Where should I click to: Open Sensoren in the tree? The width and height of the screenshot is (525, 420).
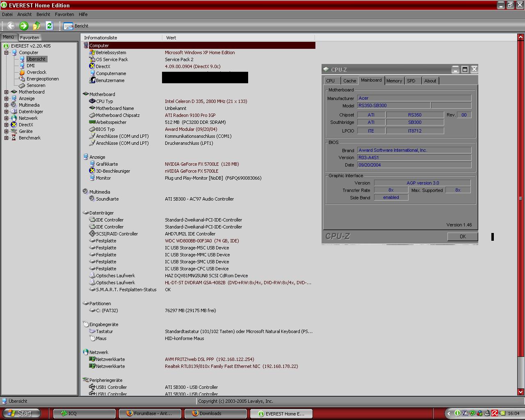point(36,85)
